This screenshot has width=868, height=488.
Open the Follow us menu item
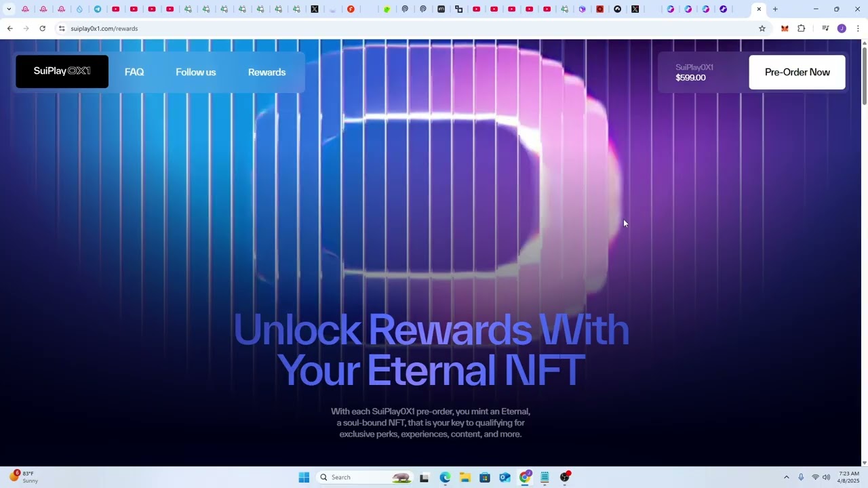196,72
